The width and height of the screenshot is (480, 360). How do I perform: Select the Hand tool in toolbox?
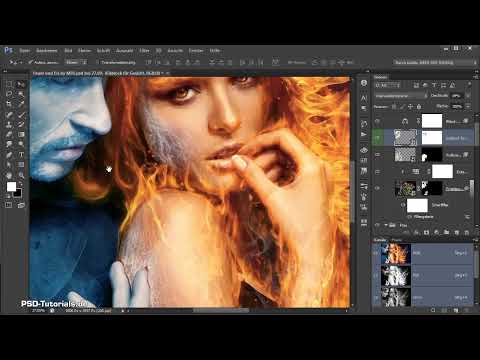click(x=9, y=175)
